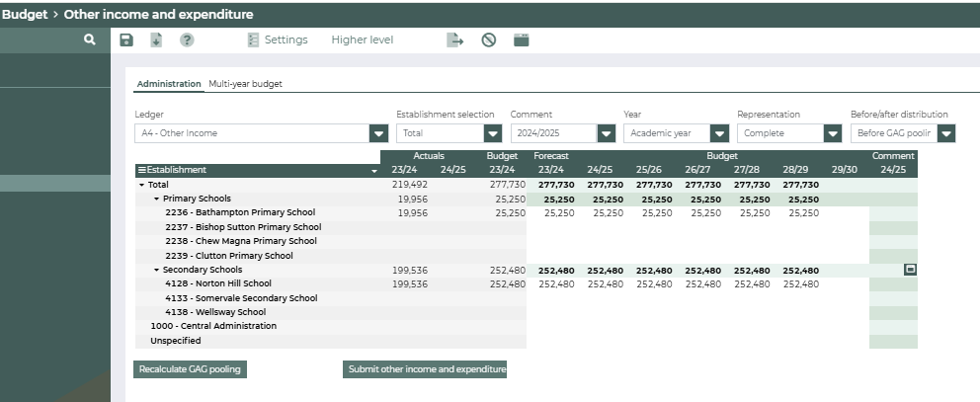
Task: Click the export document arrow icon
Action: click(x=455, y=40)
